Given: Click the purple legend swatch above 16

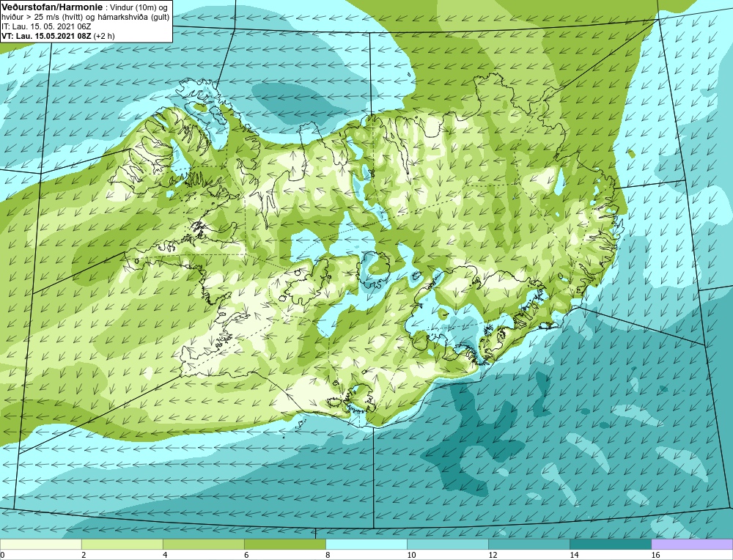Looking at the screenshot, I should tap(692, 544).
